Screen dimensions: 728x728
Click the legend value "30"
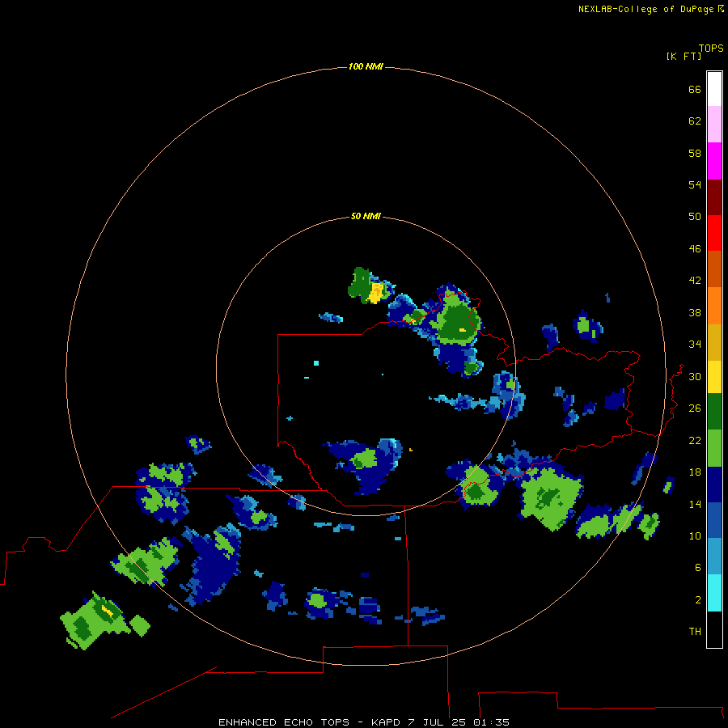(695, 376)
